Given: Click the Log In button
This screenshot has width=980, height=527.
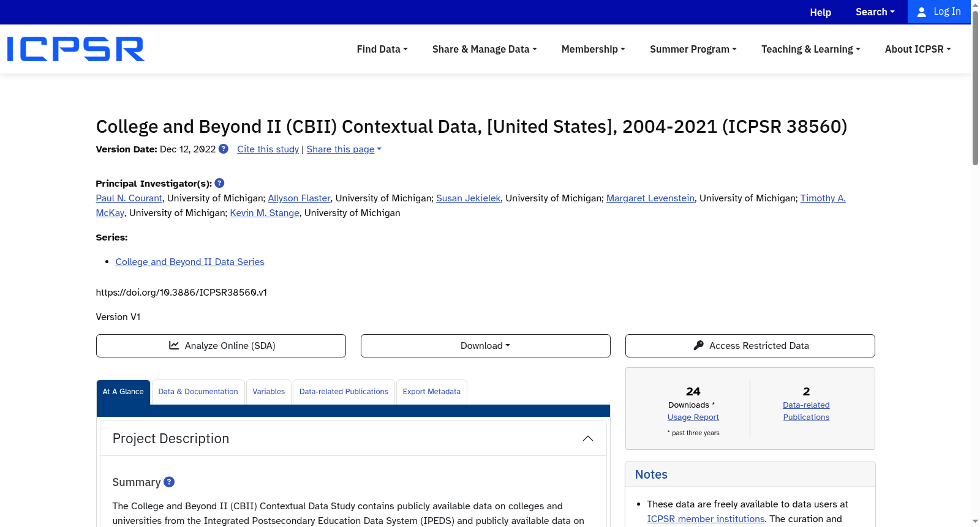Looking at the screenshot, I should coord(939,12).
